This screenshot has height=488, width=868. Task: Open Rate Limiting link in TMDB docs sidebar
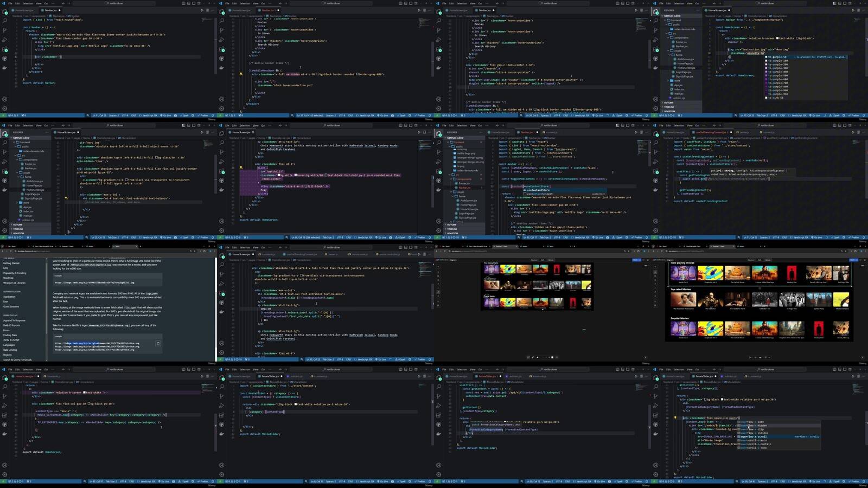tap(10, 350)
